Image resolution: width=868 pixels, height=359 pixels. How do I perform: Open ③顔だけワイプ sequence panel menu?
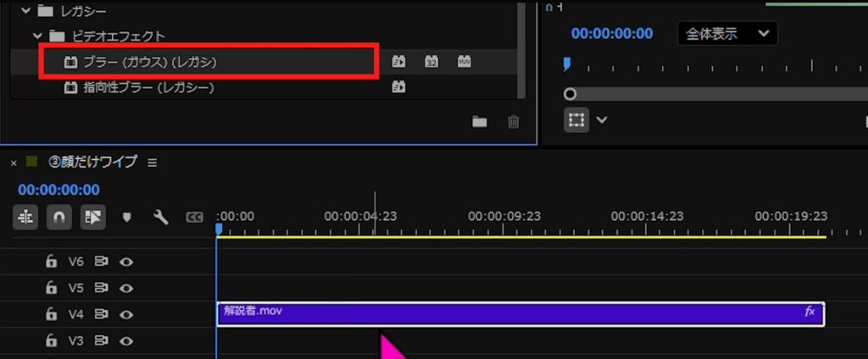point(153,163)
